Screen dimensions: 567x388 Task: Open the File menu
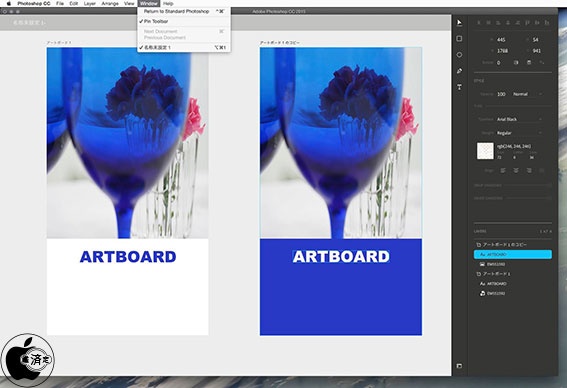[x=60, y=3]
